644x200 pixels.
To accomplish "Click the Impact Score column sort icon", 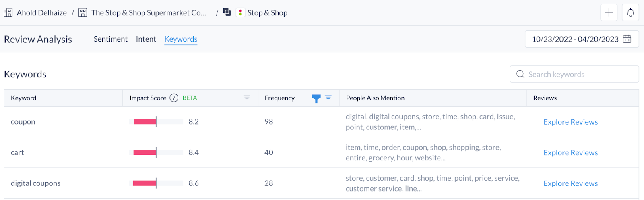I will pos(247,98).
